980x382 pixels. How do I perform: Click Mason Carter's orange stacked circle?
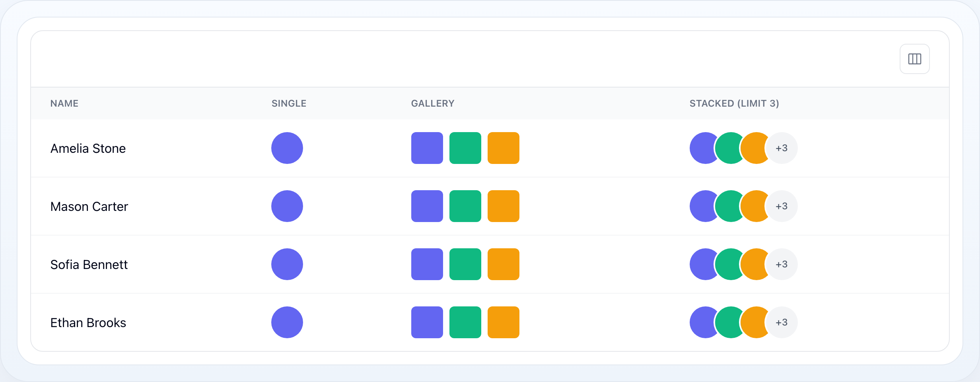coord(754,206)
